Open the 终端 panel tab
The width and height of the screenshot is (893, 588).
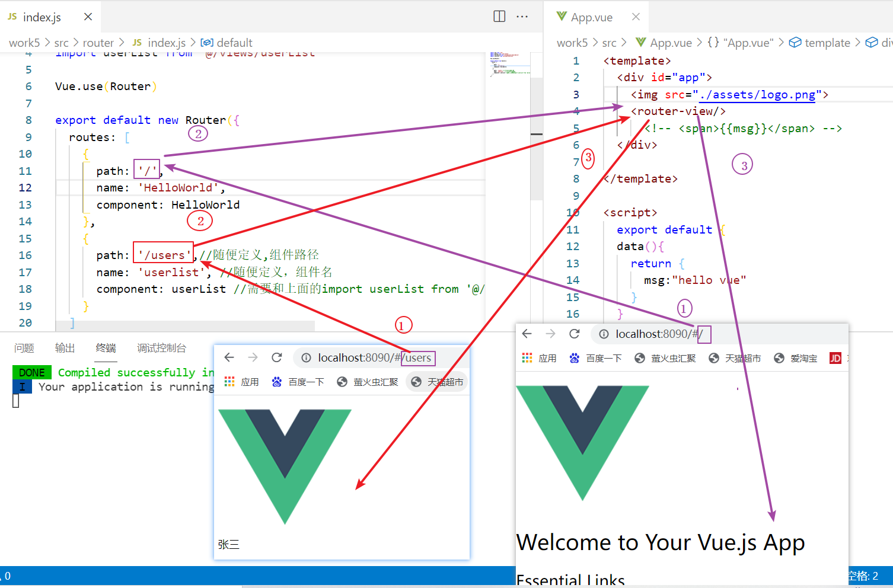coord(106,348)
